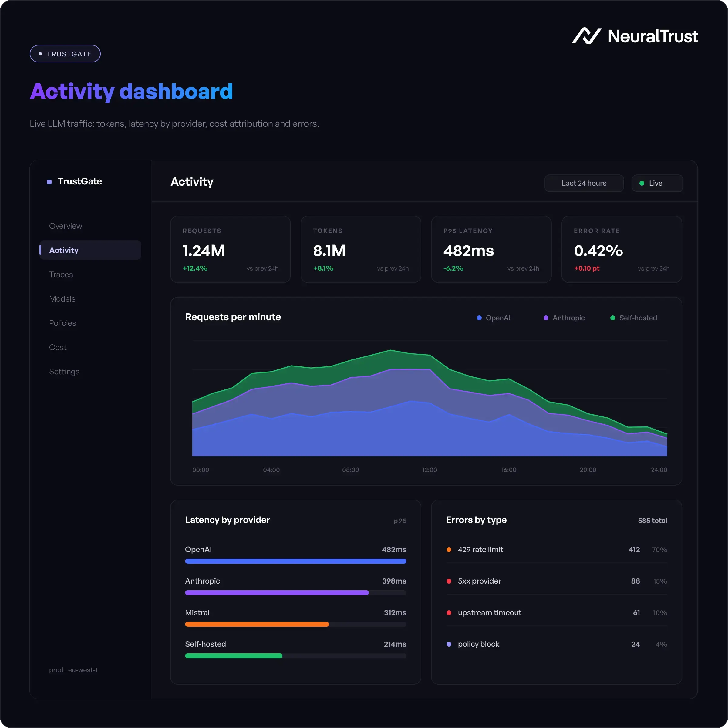Toggle the OpenAI legend series
Viewport: 728px width, 728px height.
[x=494, y=318]
